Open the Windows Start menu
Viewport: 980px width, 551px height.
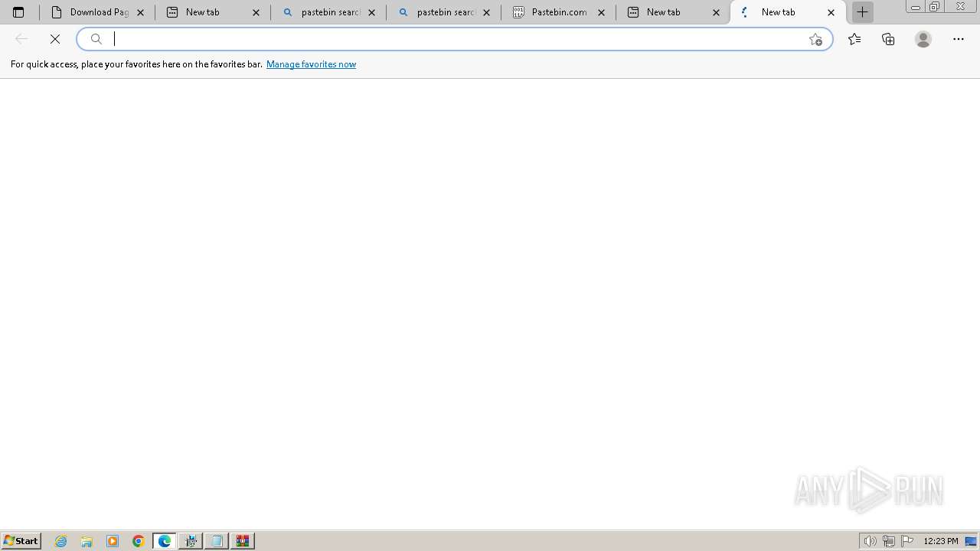[21, 541]
